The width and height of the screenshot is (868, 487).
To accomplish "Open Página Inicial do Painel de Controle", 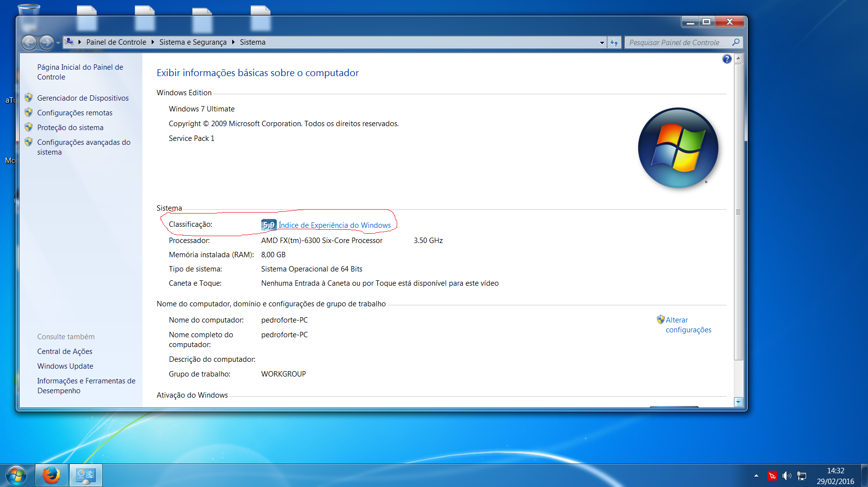I will click(80, 72).
